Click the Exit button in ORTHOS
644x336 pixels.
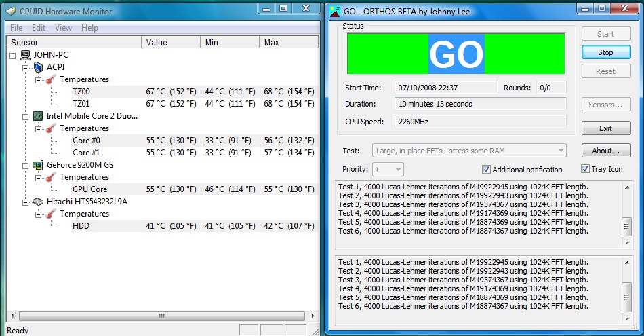[606, 128]
